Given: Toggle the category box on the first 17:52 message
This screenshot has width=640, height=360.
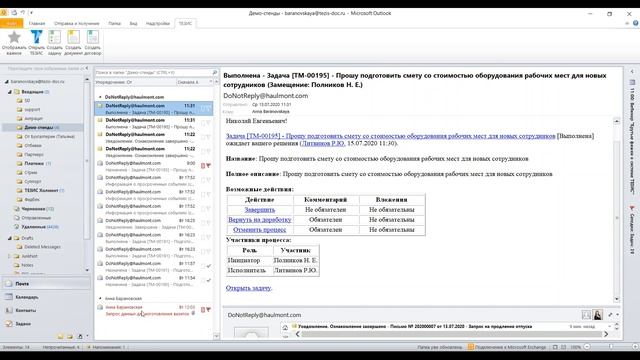Looking at the screenshot, I should pos(203,180).
